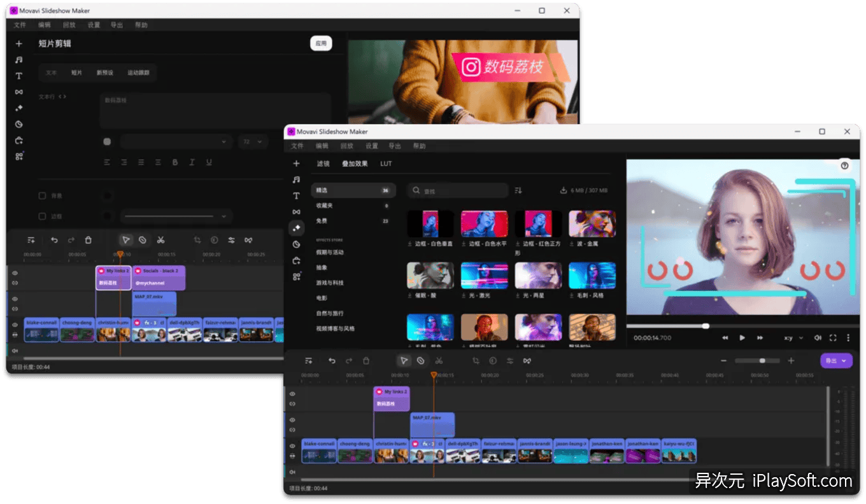
Task: Mute the audio track in front window timeline
Action: pos(292,472)
